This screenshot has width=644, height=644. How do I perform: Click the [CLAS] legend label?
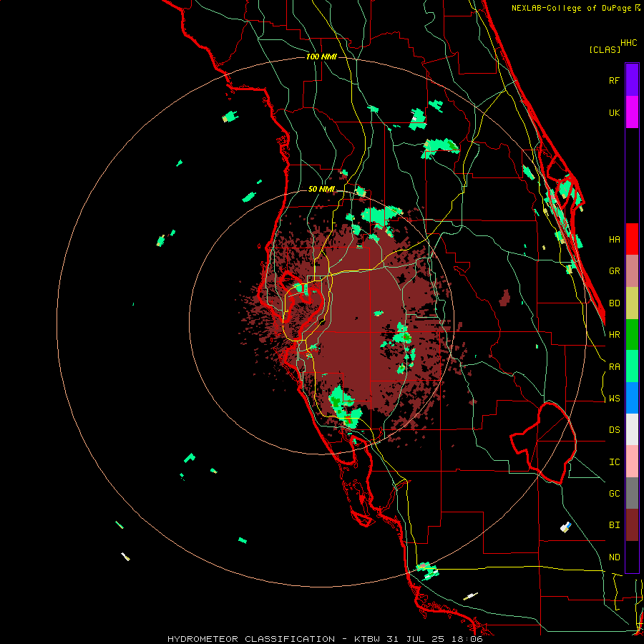(605, 49)
